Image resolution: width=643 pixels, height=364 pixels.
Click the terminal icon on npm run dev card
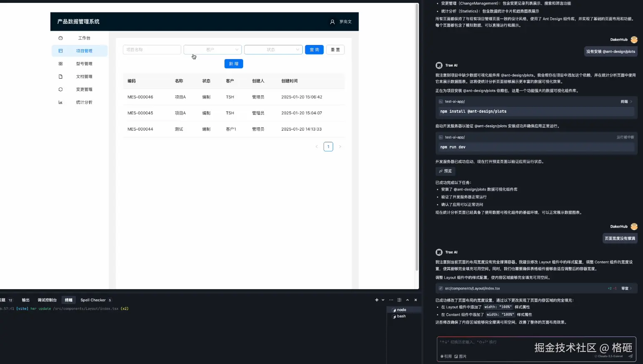point(441,137)
